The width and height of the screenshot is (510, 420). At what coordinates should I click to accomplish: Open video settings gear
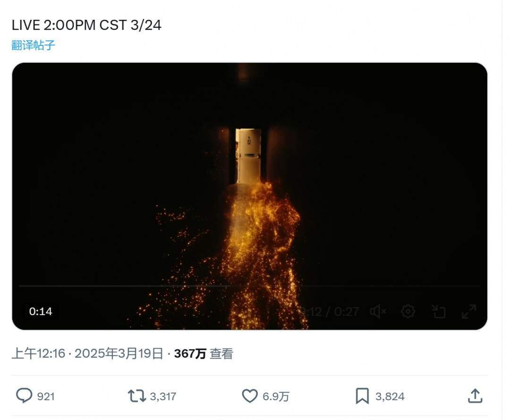[408, 312]
